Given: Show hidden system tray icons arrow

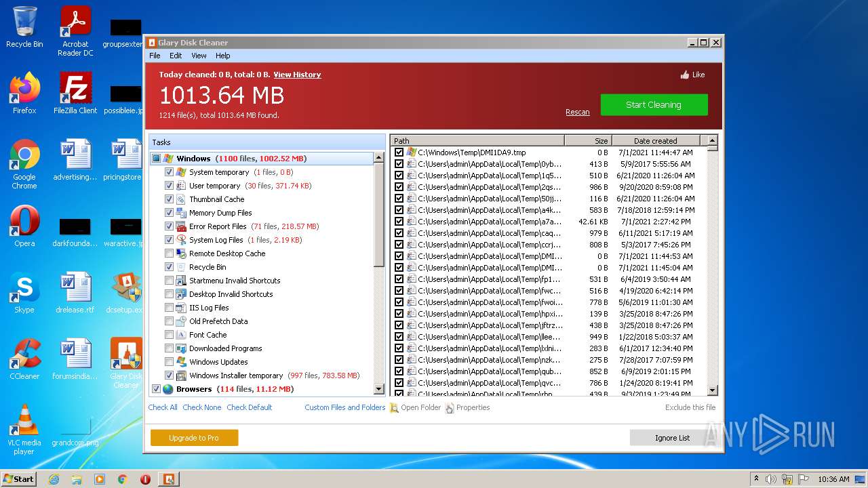Looking at the screenshot, I should point(756,479).
